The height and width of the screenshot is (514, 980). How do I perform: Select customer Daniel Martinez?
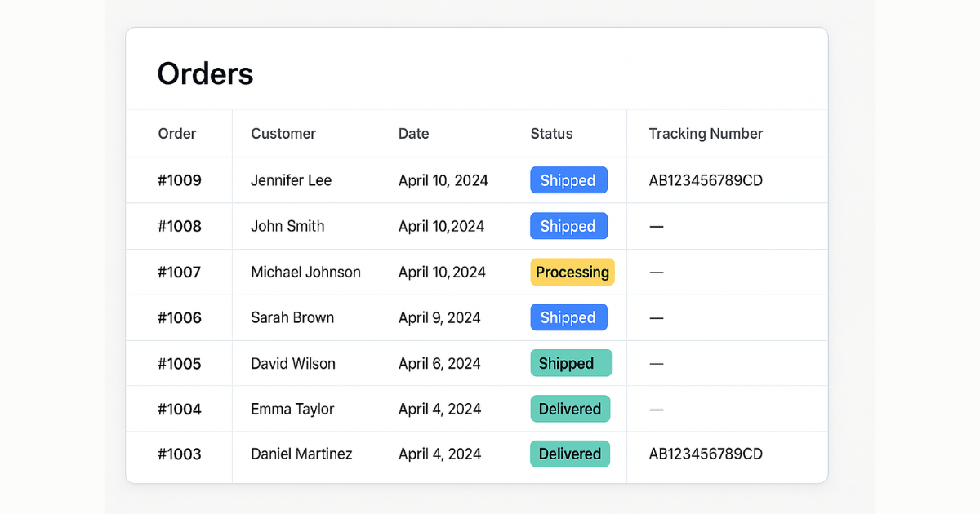pyautogui.click(x=301, y=454)
